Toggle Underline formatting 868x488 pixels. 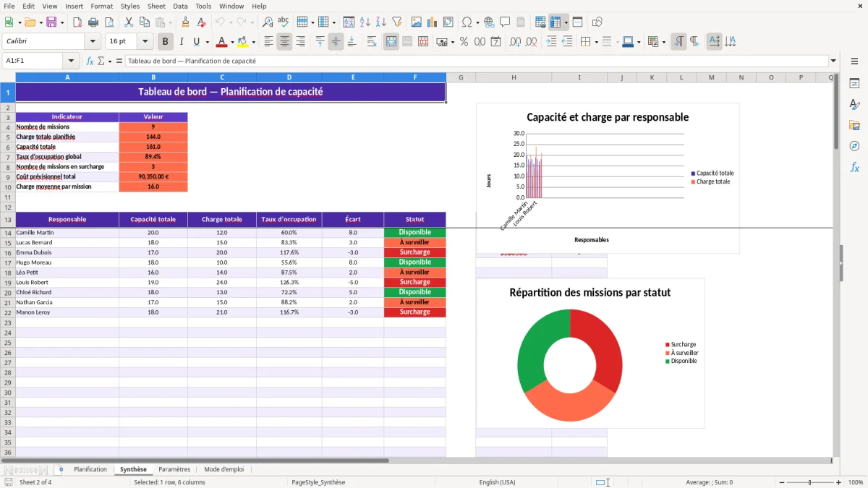196,42
